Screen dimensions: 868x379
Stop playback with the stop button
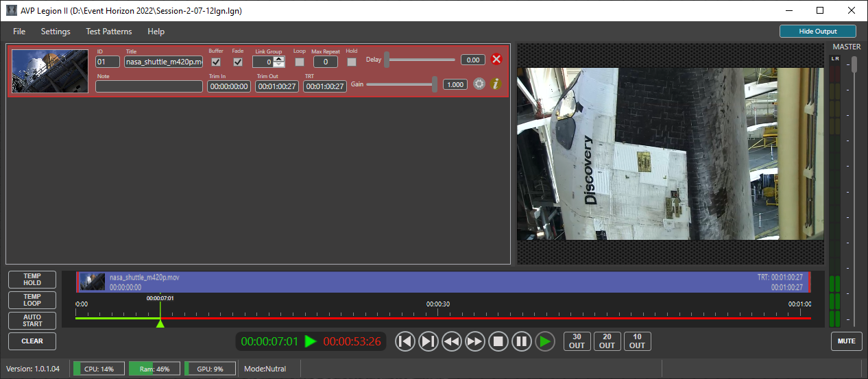(x=498, y=341)
